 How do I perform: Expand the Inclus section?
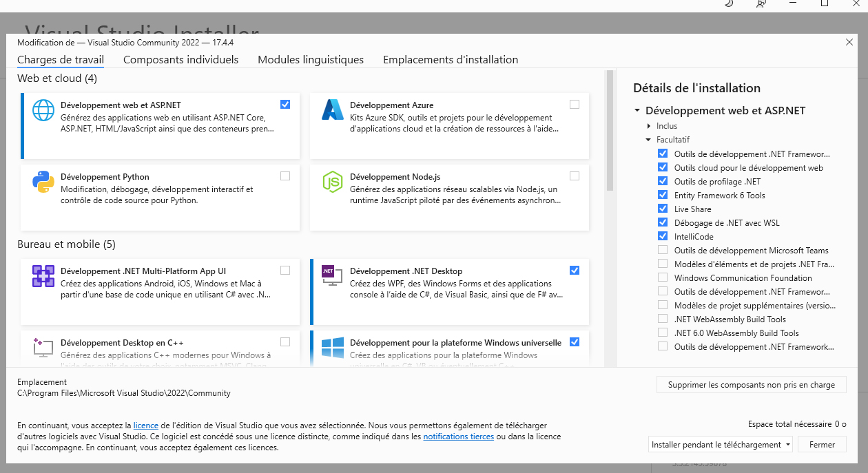pyautogui.click(x=649, y=126)
